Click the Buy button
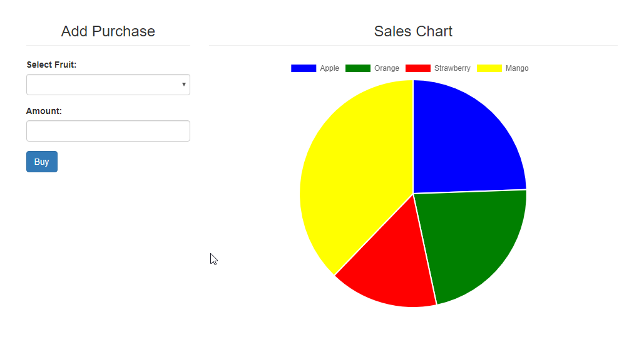644x354 pixels. pos(42,162)
